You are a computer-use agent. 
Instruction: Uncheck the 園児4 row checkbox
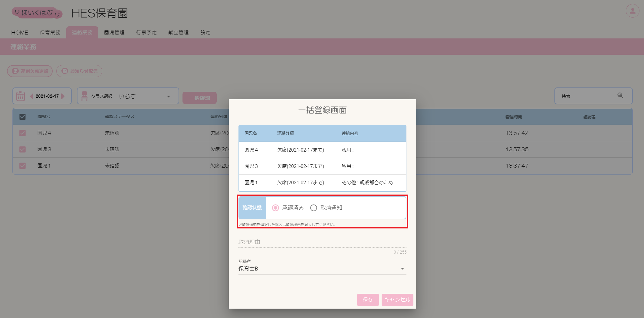[22, 133]
